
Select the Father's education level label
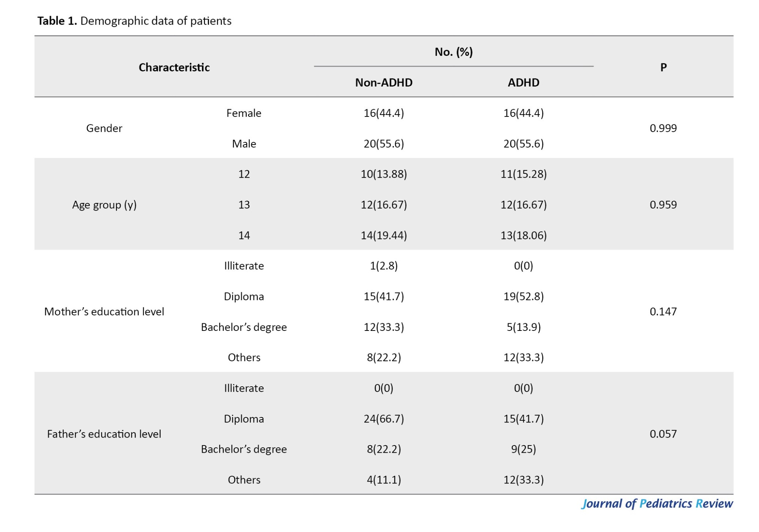(x=104, y=434)
